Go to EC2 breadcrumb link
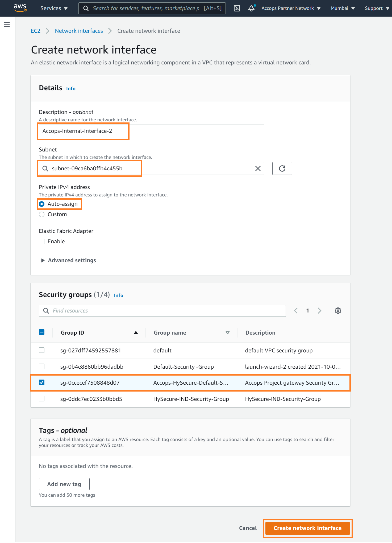 pyautogui.click(x=36, y=31)
